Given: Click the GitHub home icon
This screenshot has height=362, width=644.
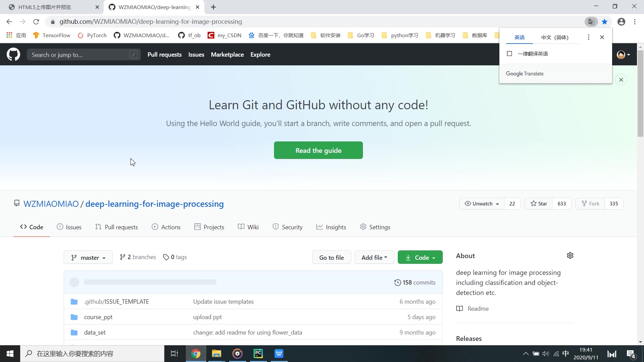Looking at the screenshot, I should coord(13,54).
